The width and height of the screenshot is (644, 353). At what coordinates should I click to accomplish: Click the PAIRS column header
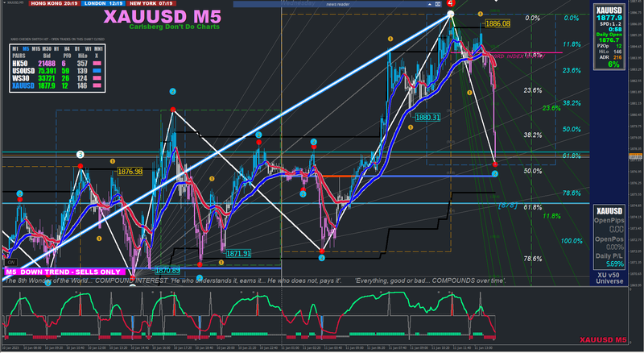pyautogui.click(x=19, y=56)
